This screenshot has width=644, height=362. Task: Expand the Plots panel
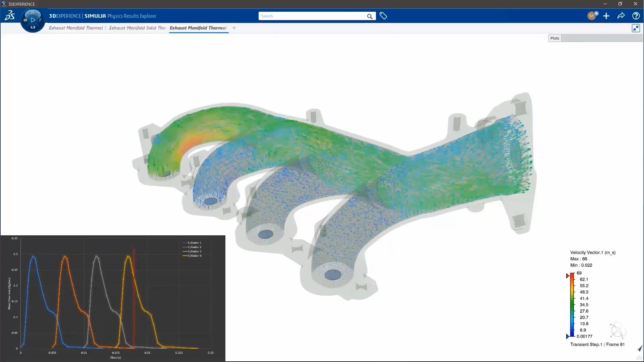click(x=554, y=38)
